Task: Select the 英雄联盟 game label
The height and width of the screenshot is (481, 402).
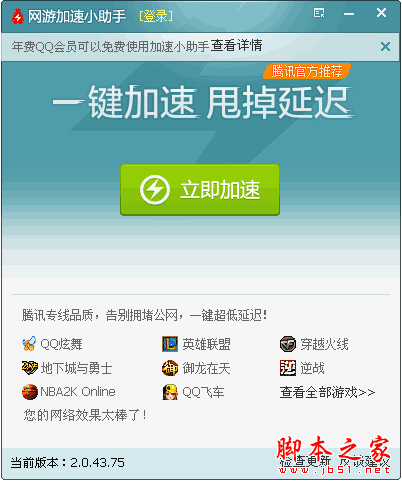Action: click(206, 344)
